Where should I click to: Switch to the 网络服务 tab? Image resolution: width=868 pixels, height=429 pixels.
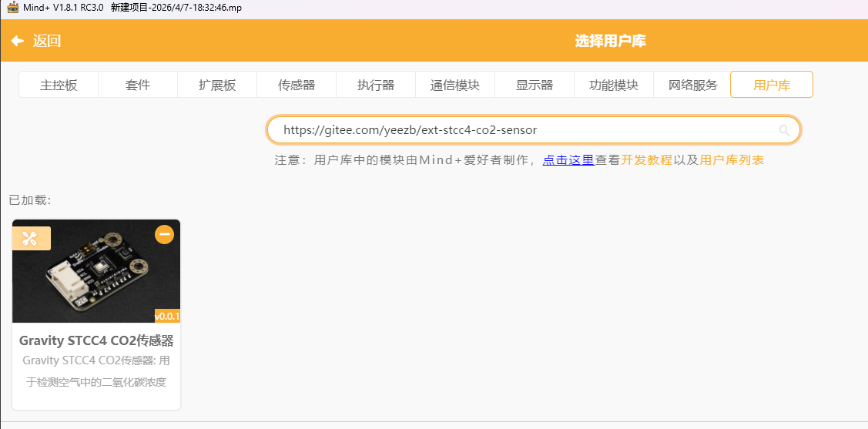(x=692, y=85)
